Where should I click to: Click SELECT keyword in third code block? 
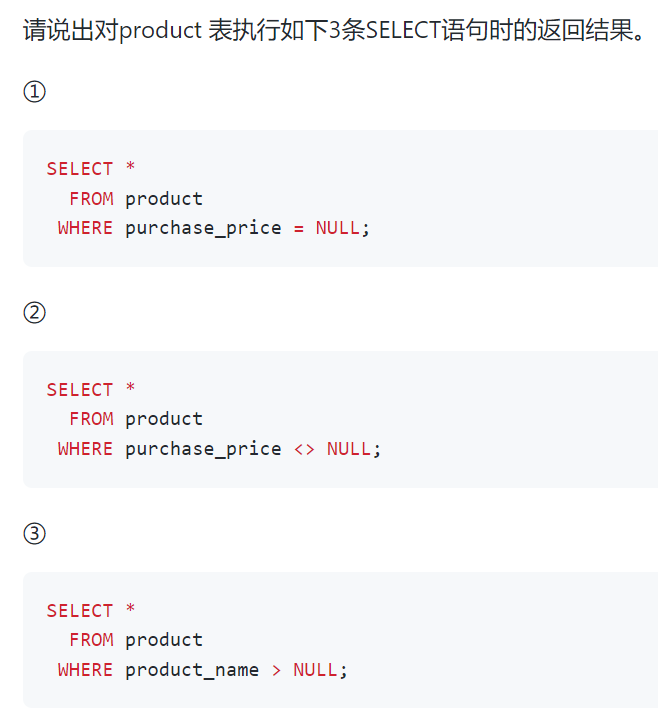tap(80, 610)
